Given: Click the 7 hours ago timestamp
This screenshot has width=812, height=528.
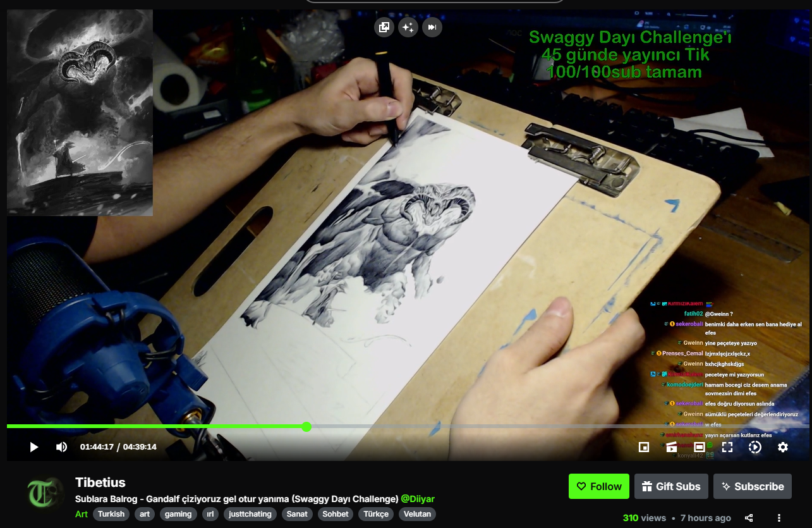Looking at the screenshot, I should click(x=706, y=518).
